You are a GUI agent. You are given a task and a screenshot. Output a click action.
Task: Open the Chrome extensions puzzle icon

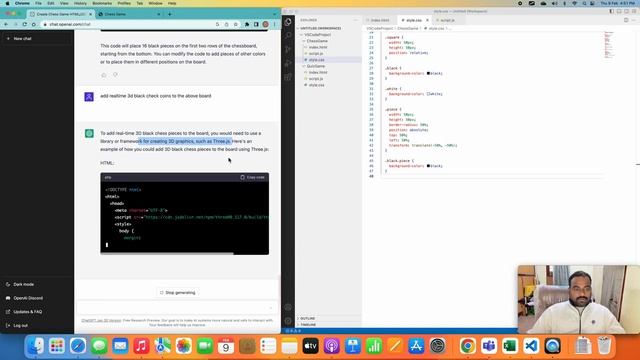247,24
